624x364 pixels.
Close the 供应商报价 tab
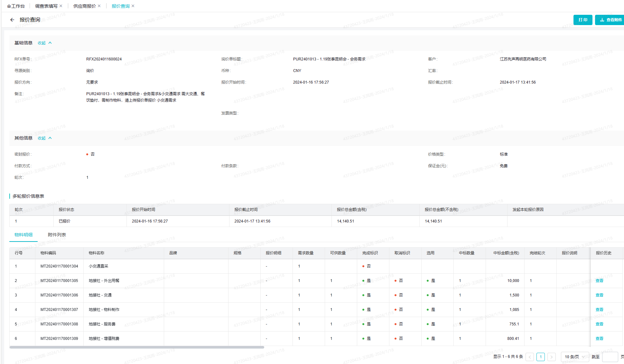pyautogui.click(x=99, y=6)
